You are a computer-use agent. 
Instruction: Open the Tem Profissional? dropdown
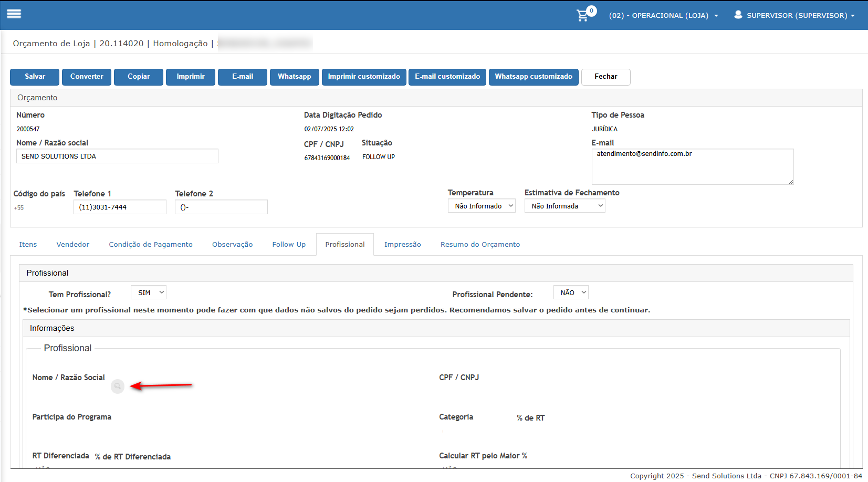[x=149, y=292]
